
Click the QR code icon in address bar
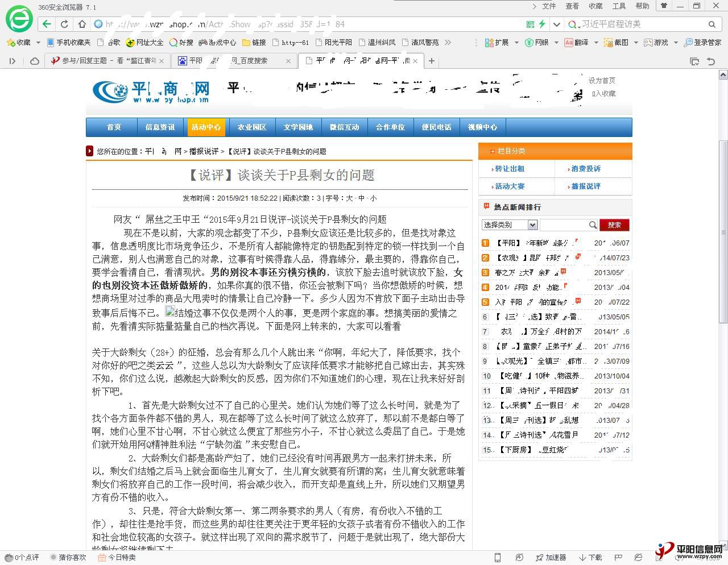[x=530, y=24]
